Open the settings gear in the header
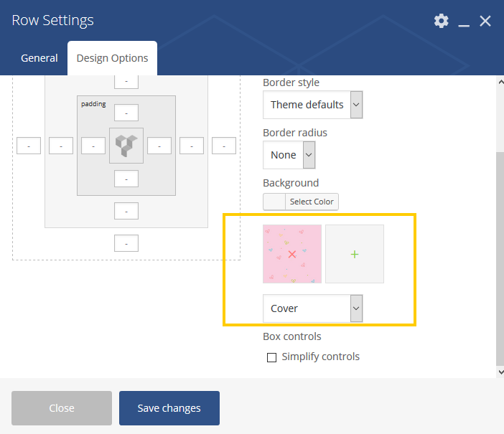The height and width of the screenshot is (434, 504). click(441, 21)
